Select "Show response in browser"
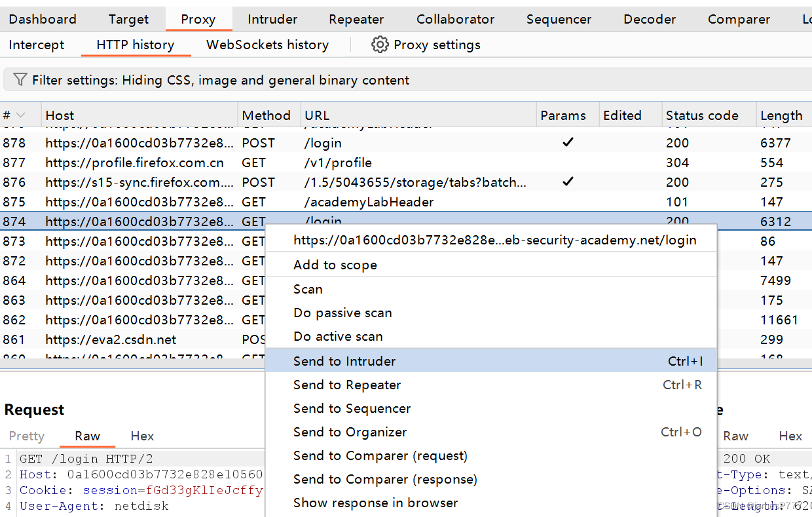 (x=375, y=503)
